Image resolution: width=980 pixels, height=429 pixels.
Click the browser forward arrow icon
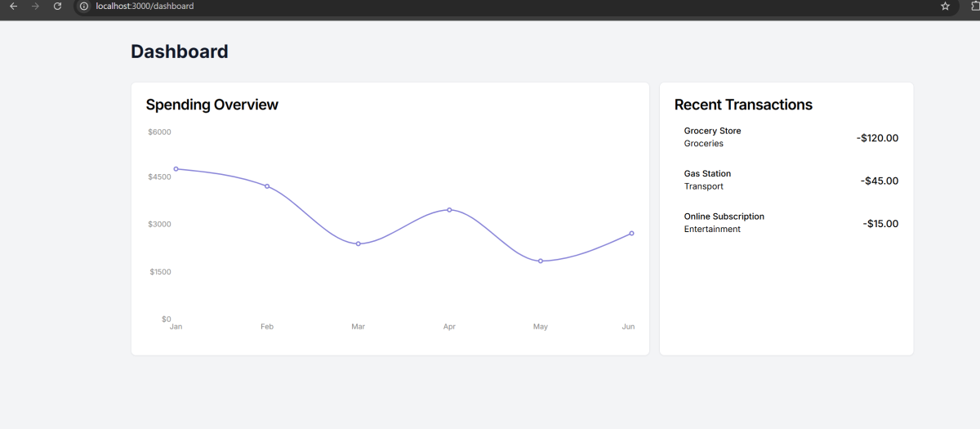[35, 7]
